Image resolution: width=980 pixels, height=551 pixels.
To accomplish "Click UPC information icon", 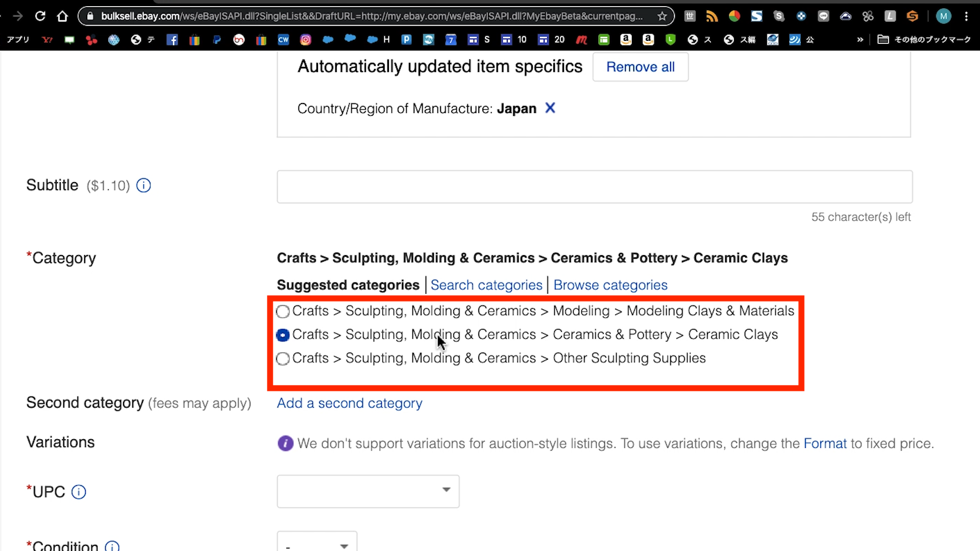I will (79, 492).
